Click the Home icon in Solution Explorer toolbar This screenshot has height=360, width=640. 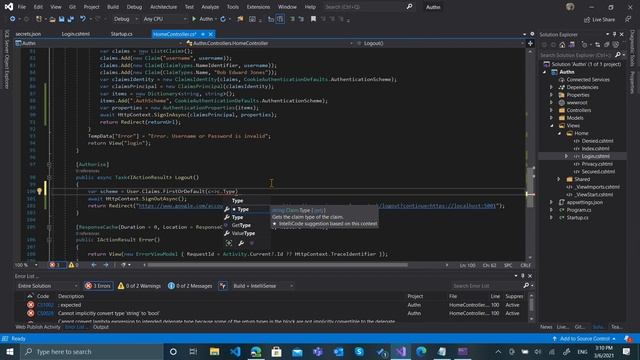(x=562, y=45)
